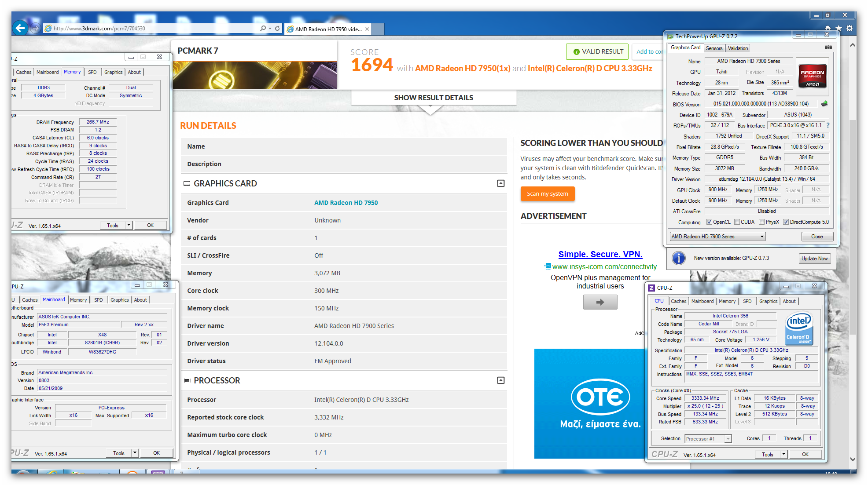Click the arrow button in the VPN ad
This screenshot has height=485, width=868.
click(x=600, y=302)
